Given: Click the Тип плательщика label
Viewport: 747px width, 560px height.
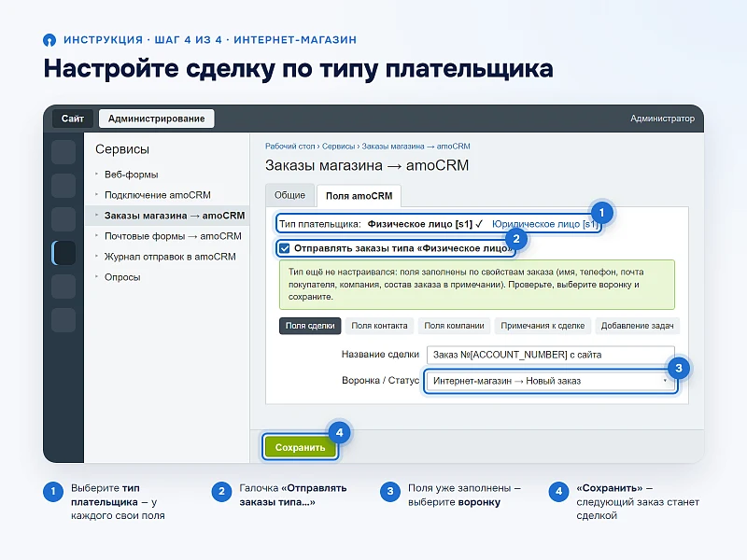Looking at the screenshot, I should (320, 224).
